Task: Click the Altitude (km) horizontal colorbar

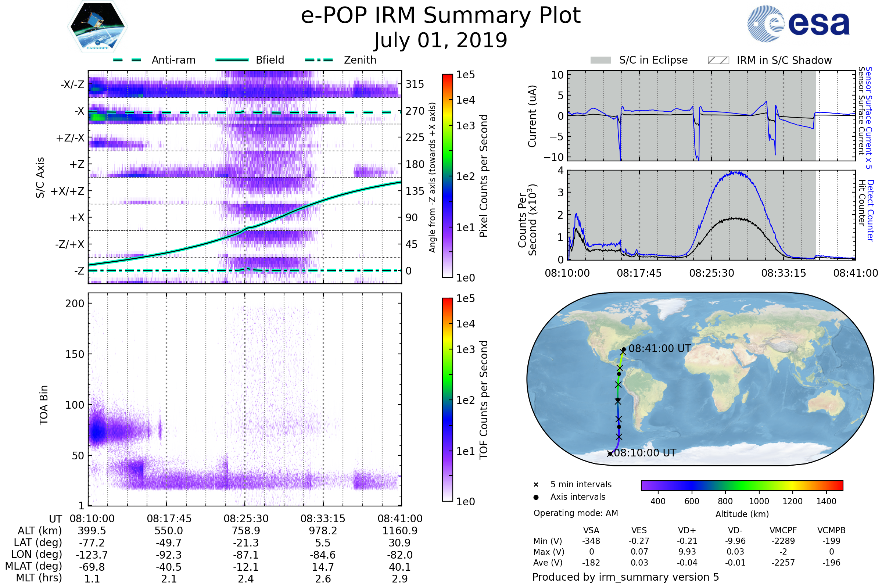Action: tap(742, 485)
